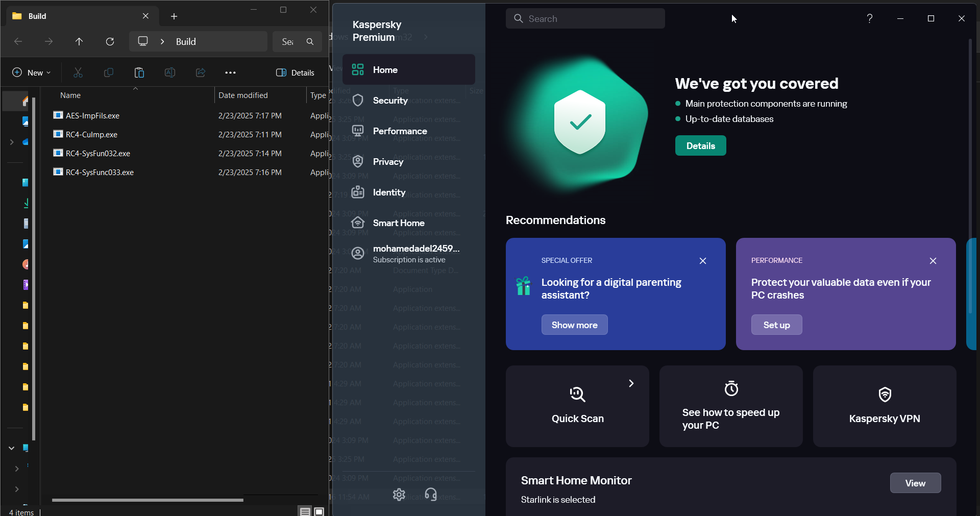
Task: Sort files by Date modified column
Action: click(x=243, y=95)
